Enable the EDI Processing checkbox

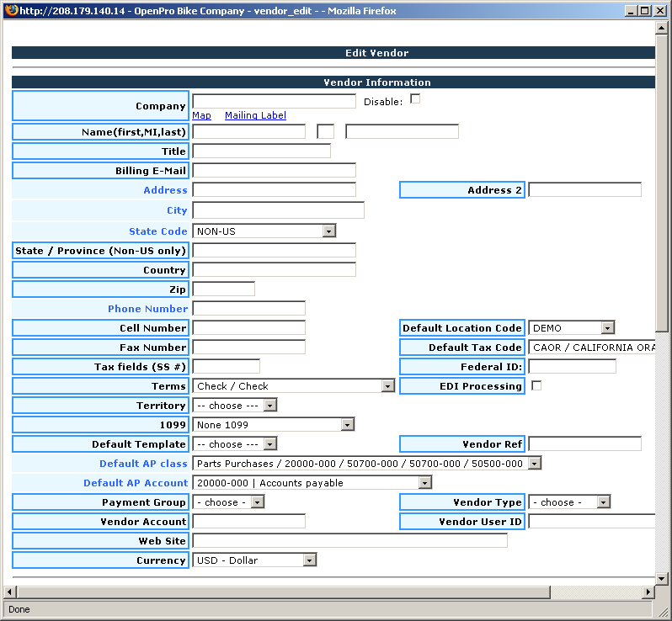pos(536,385)
